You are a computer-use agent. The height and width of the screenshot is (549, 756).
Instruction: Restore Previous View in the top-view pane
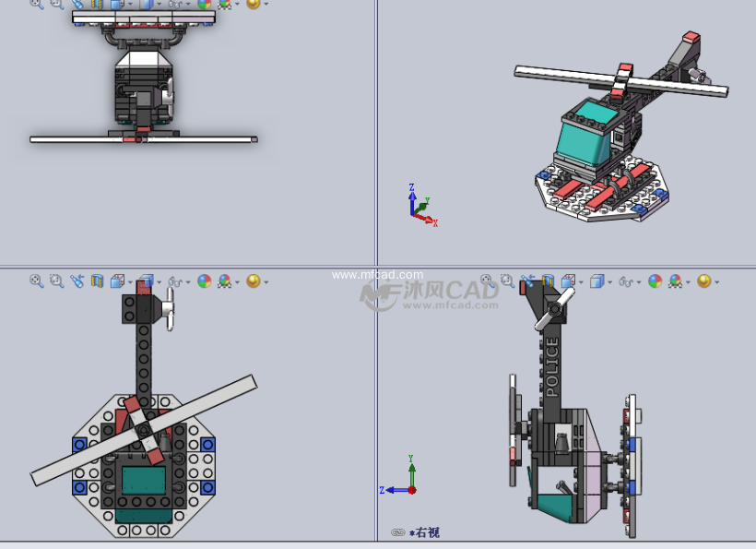pyautogui.click(x=77, y=280)
